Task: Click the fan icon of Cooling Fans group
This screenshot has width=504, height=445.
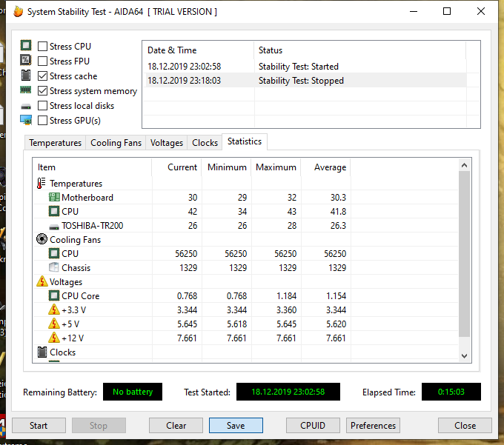Action: (x=42, y=239)
